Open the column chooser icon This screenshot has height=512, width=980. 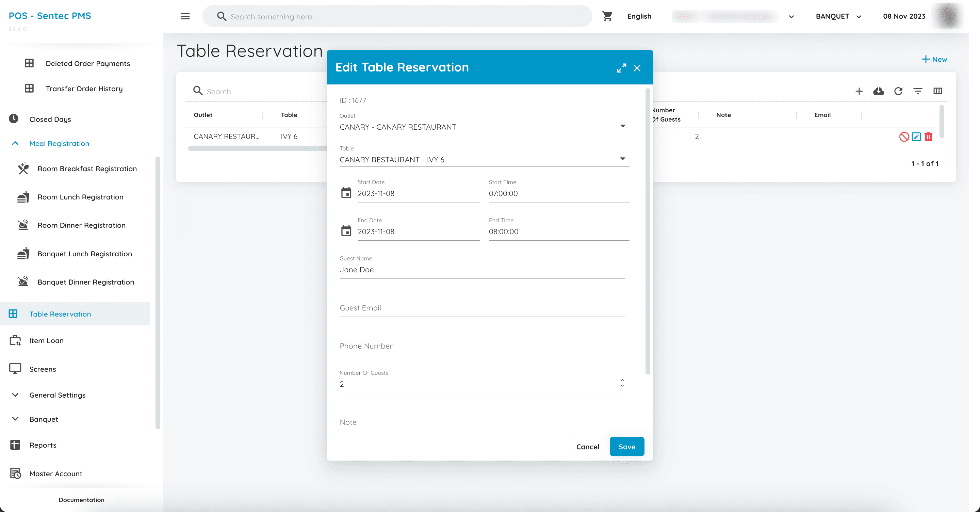938,91
